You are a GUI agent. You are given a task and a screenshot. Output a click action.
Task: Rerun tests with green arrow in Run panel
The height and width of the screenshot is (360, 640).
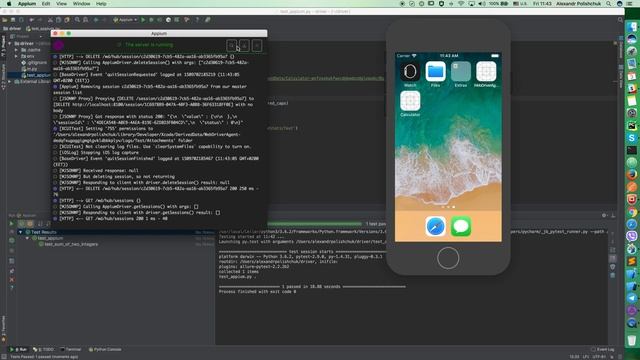coord(11,224)
